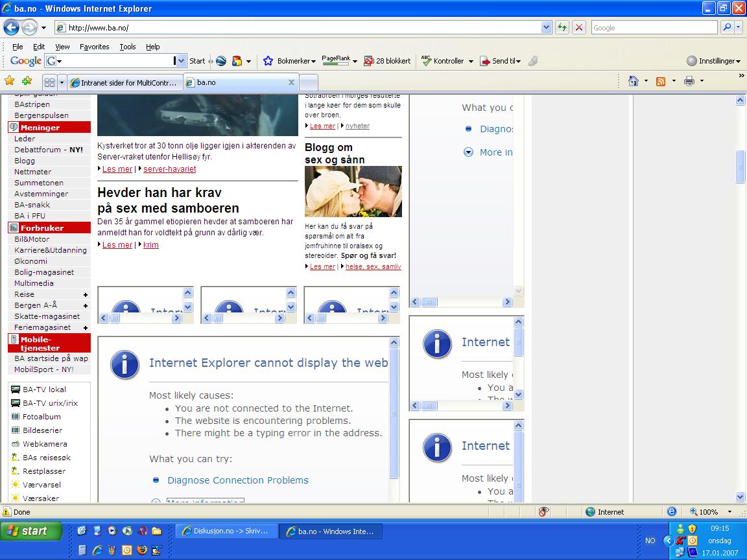Expand the address bar history dropdown
The image size is (747, 560).
tap(546, 28)
